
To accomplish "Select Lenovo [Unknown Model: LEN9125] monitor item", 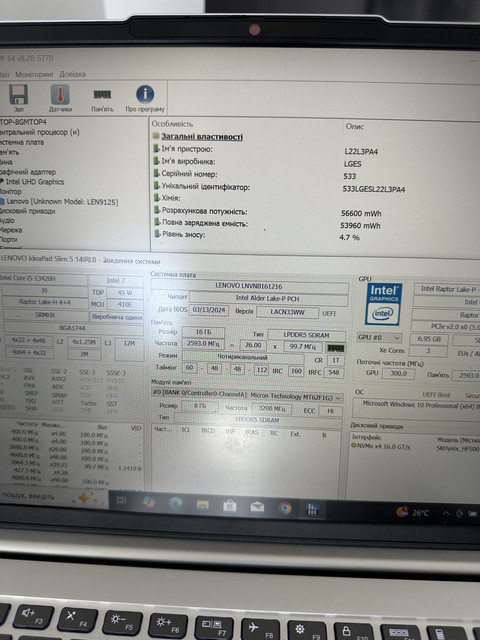I will tap(62, 202).
